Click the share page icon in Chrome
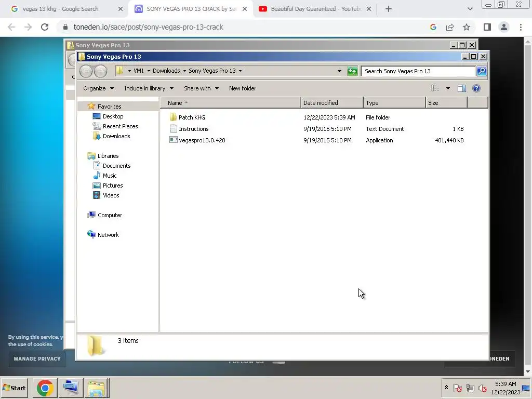This screenshot has height=399, width=532. (x=450, y=27)
